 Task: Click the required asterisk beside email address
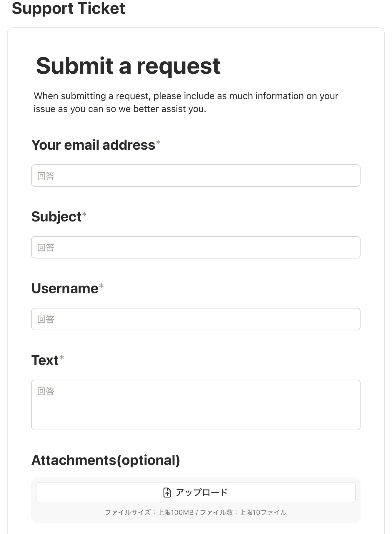click(x=158, y=143)
